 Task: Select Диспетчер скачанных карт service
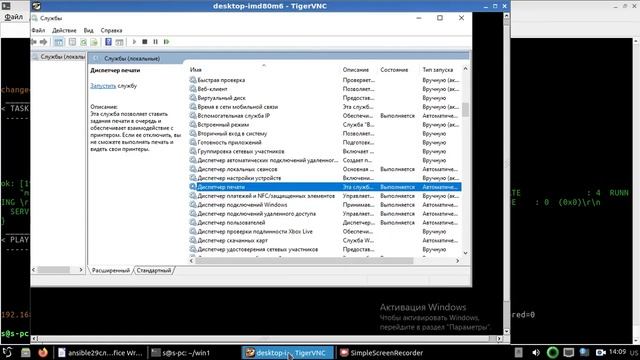coord(233,240)
